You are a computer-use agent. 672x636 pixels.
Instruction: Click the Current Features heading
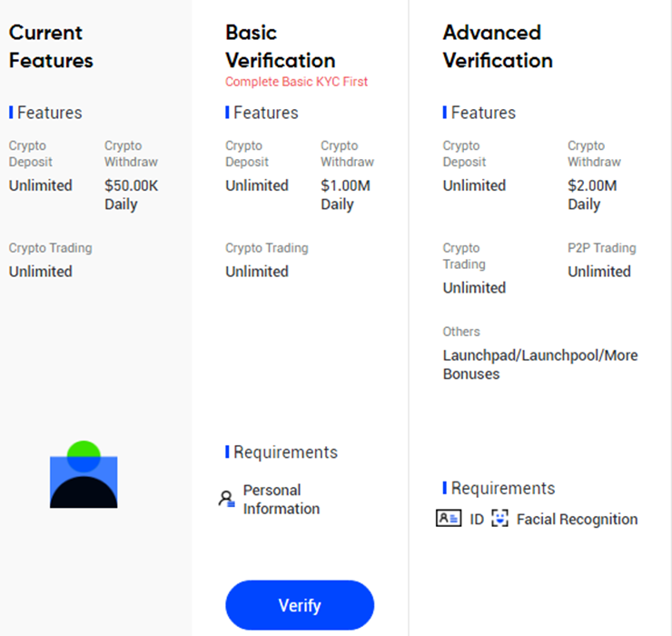coord(51,46)
